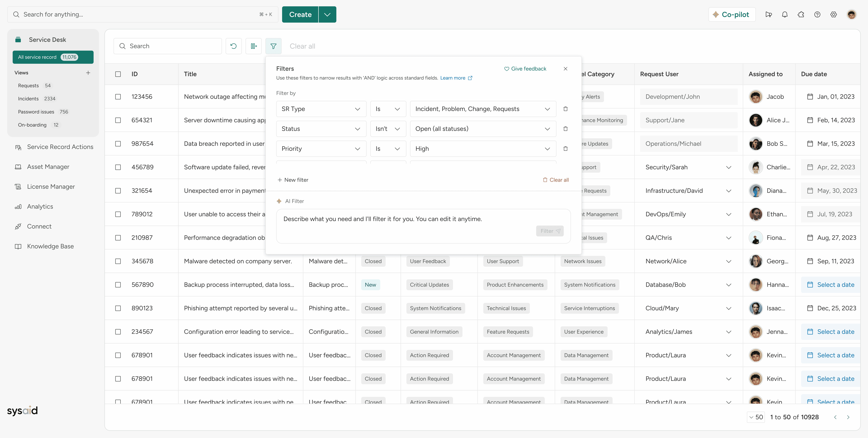868x438 pixels.
Task: Add a new view with plus icon
Action: click(88, 73)
